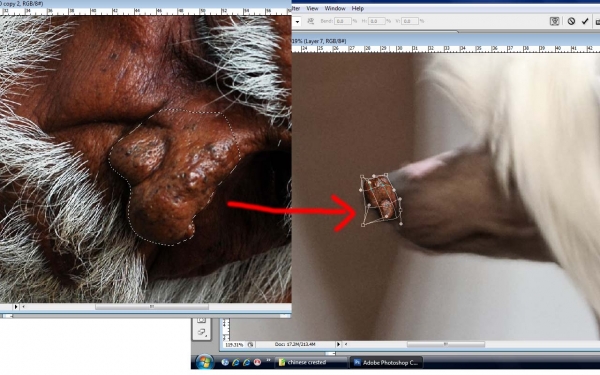Viewport: 600px width, 375px height.
Task: Click horizontal scrollbar thumb in Layer 7 window
Action: coord(446,344)
